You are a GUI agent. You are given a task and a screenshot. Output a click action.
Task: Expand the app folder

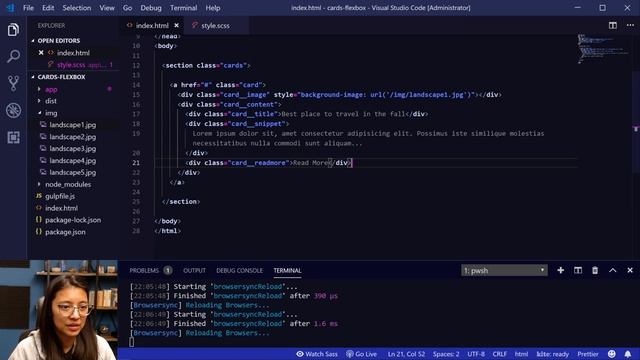(39, 89)
